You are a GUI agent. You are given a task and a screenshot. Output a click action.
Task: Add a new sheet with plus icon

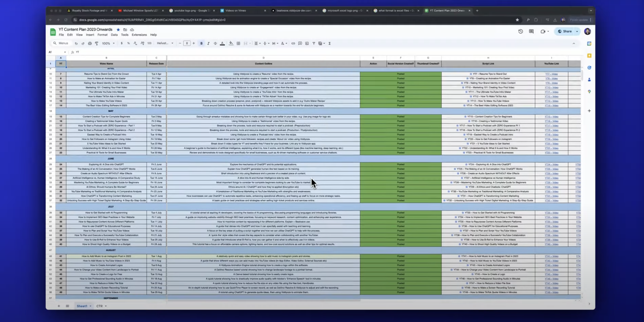tap(59, 306)
